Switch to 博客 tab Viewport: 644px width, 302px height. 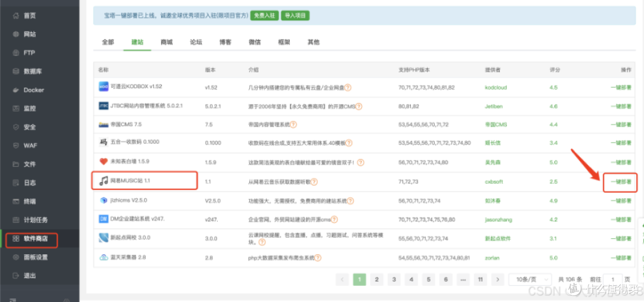(x=225, y=42)
